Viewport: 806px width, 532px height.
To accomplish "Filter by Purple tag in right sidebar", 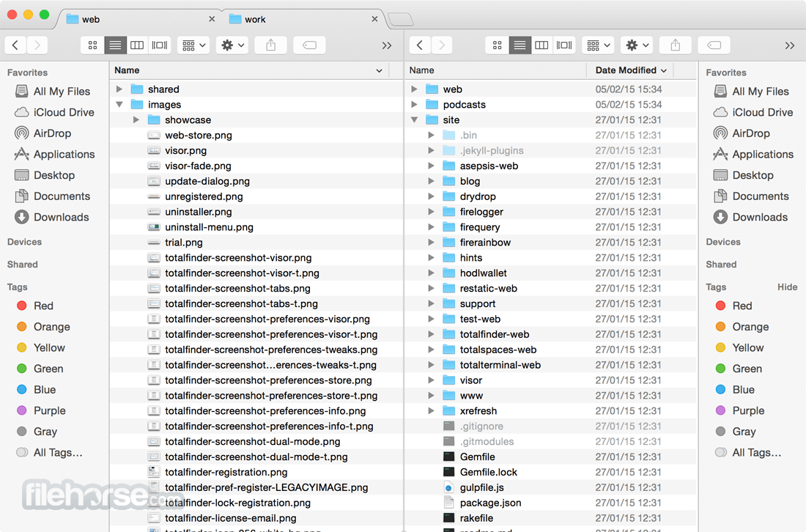I will (740, 410).
